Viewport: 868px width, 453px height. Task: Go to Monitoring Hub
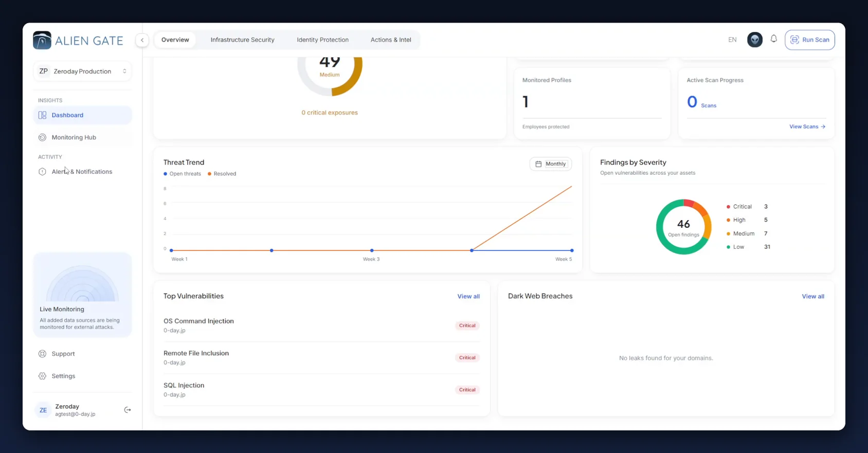tap(82, 137)
